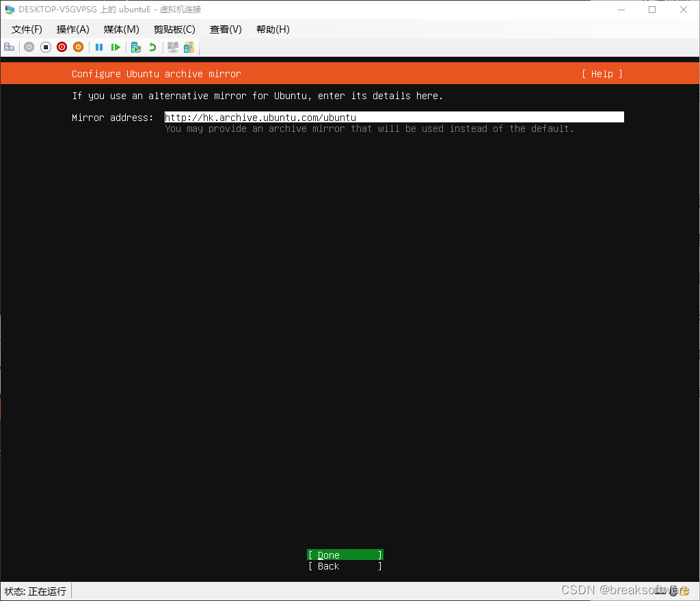Open the 操作(A) menu

(x=72, y=29)
